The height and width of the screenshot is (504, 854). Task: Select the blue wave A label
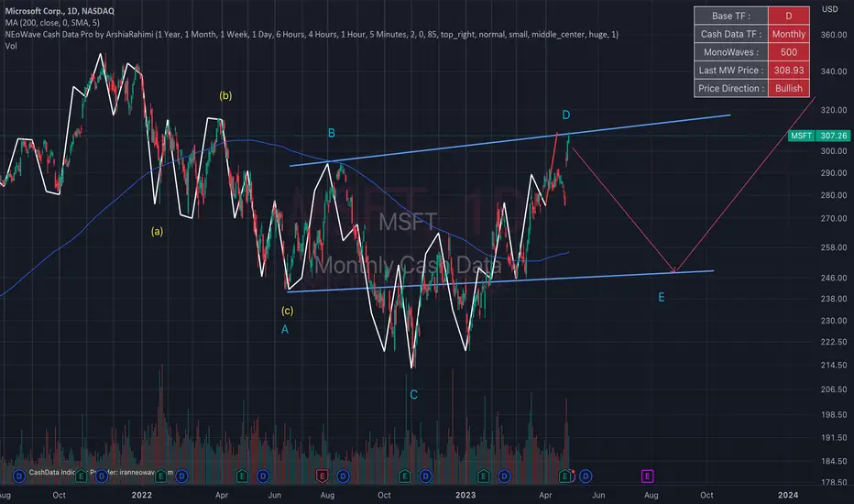click(284, 330)
